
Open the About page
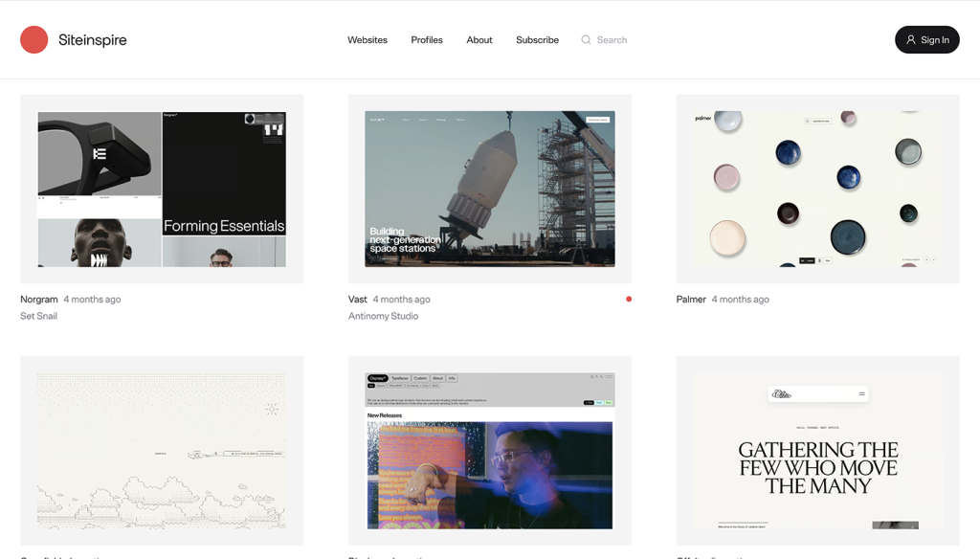[479, 40]
